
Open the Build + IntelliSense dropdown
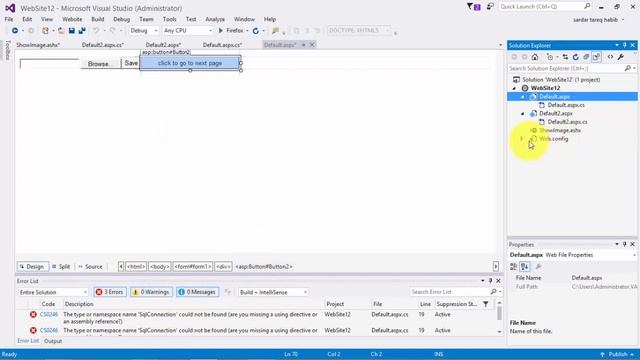[x=273, y=292]
